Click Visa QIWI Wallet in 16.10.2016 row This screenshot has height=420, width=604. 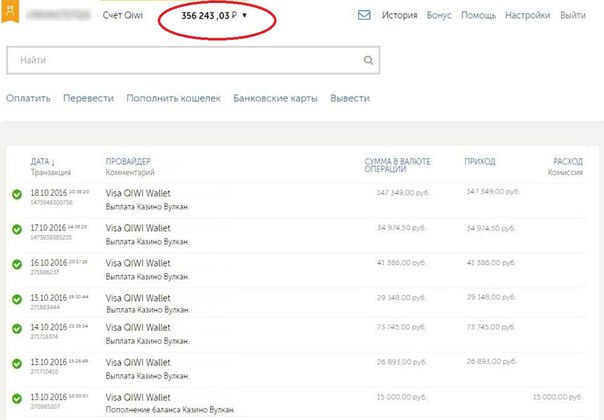tap(138, 263)
